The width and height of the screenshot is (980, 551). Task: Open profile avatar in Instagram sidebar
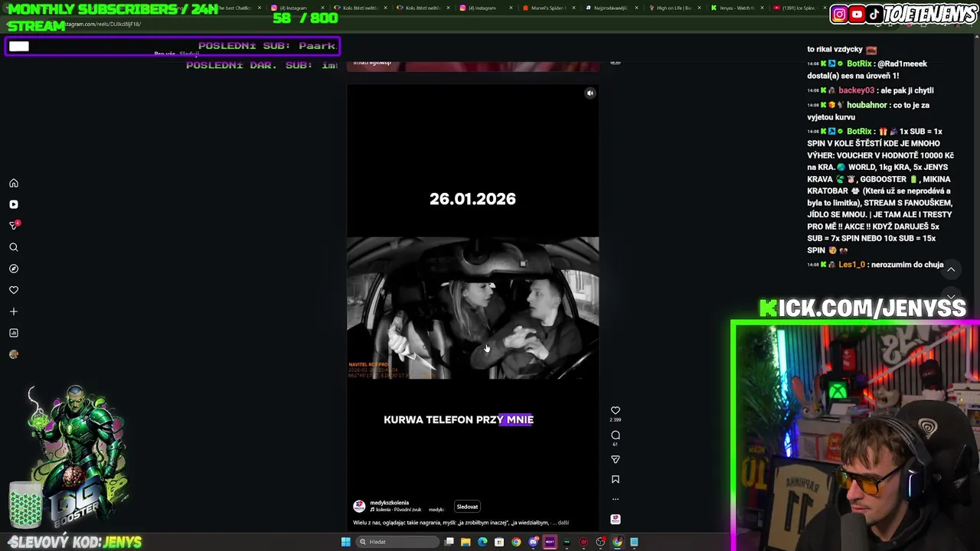tap(14, 354)
